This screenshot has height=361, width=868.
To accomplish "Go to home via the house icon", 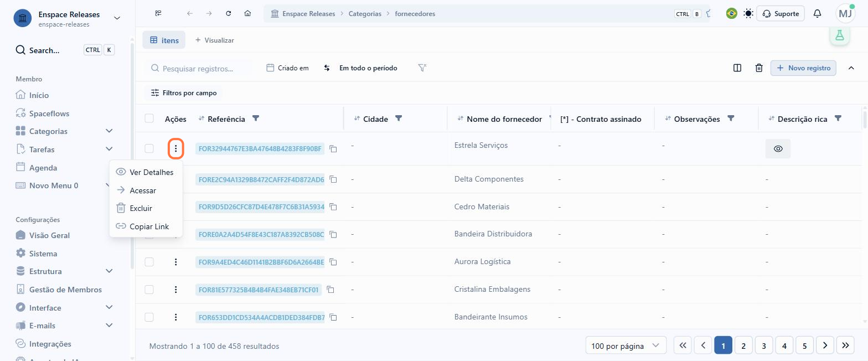I will (247, 13).
